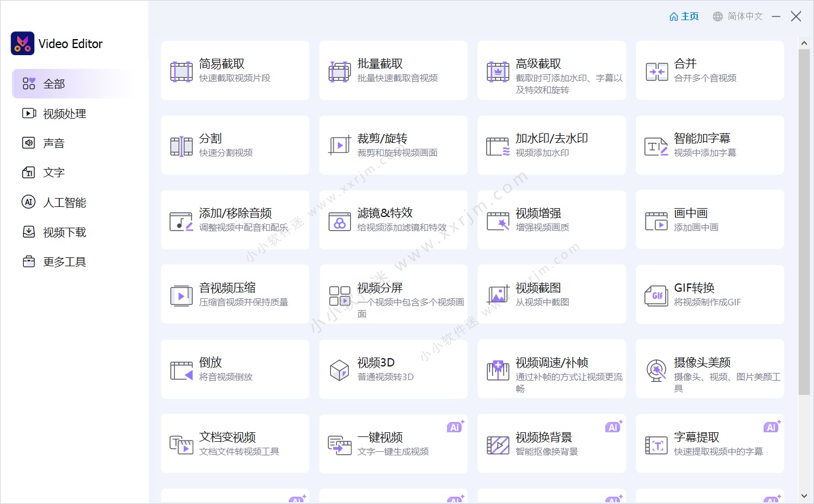Open the 智能加字幕 subtitle tool
Image resolution: width=814 pixels, height=504 pixels.
(x=710, y=145)
